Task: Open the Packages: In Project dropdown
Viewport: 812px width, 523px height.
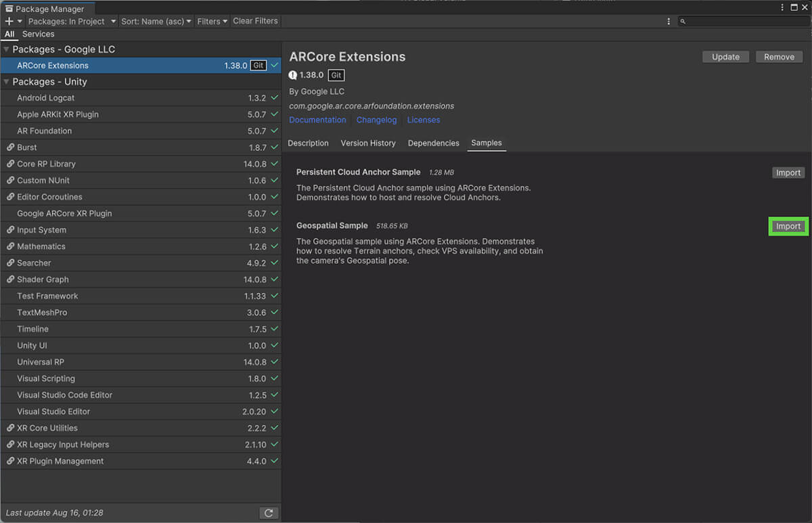Action: 72,21
